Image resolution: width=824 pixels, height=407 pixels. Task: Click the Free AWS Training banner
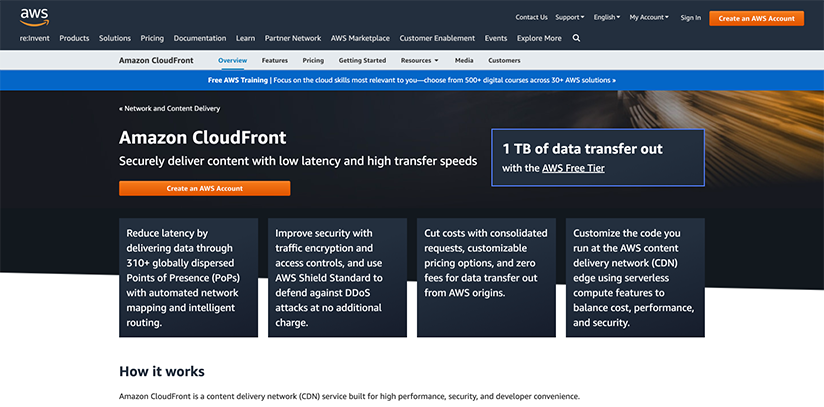tap(412, 80)
